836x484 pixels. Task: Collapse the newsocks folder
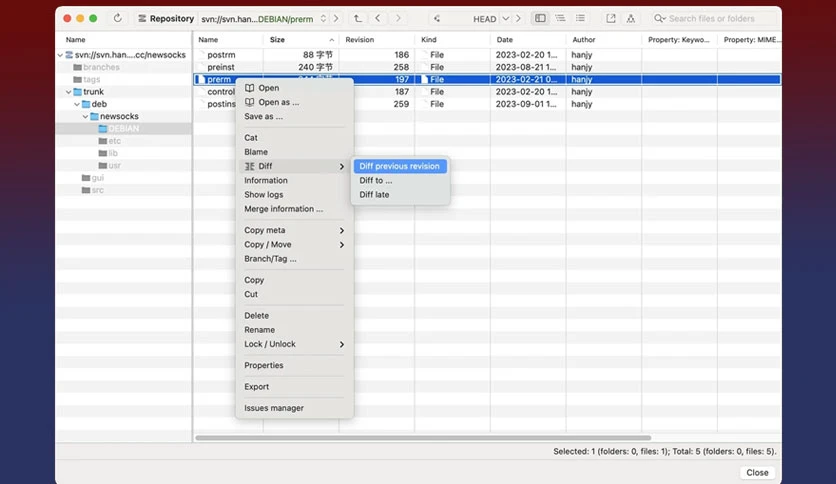tap(86, 116)
